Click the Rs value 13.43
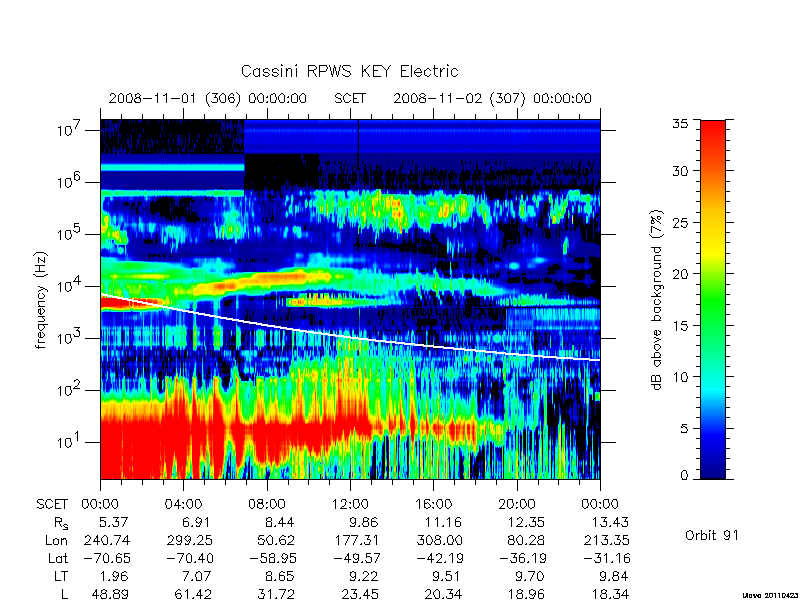 (609, 522)
